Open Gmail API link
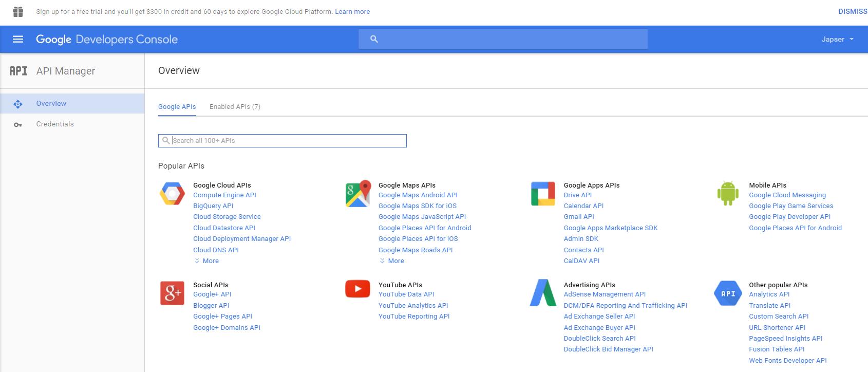 tap(579, 217)
